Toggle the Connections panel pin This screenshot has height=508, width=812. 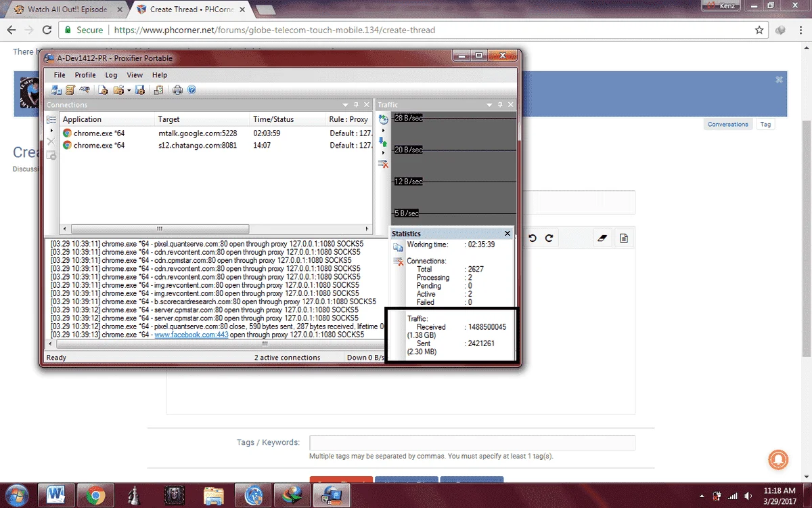(357, 105)
